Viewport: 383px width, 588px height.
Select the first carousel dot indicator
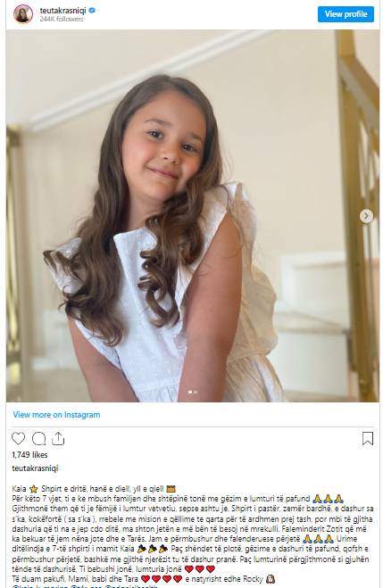tap(190, 392)
